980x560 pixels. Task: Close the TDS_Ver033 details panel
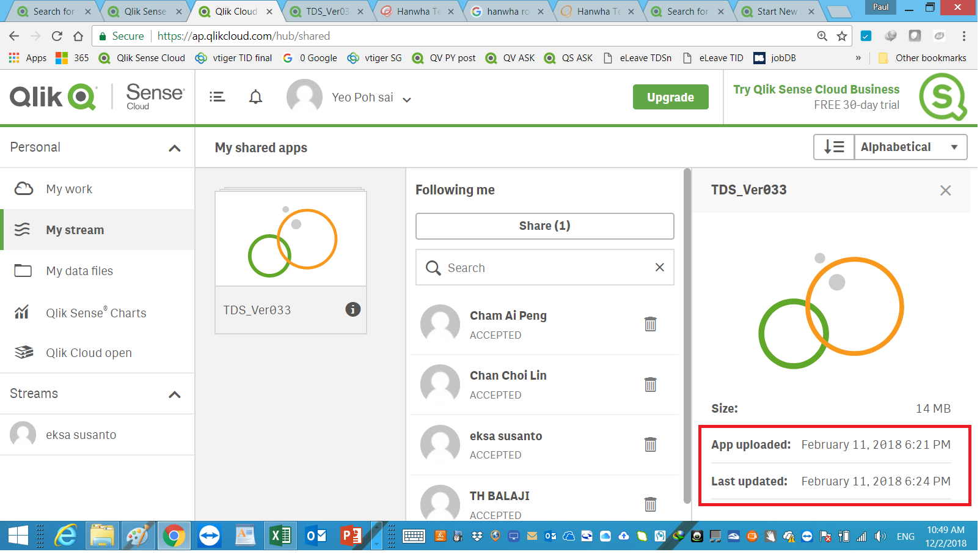coord(945,190)
